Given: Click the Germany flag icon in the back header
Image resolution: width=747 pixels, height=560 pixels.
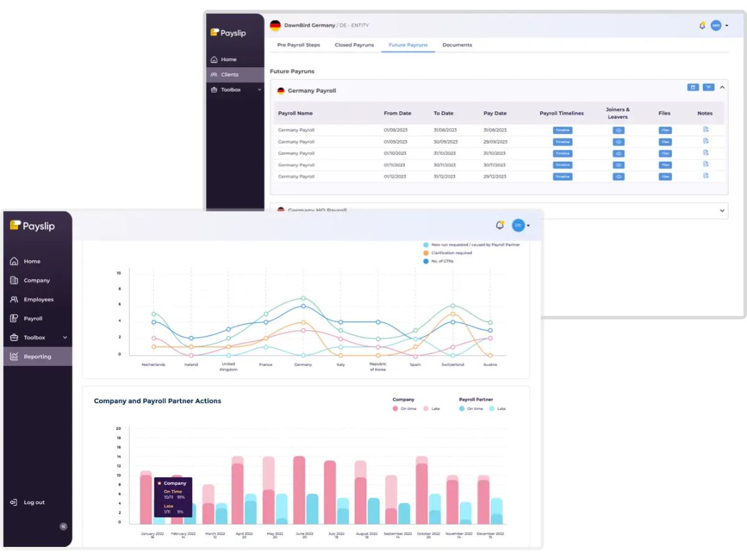Looking at the screenshot, I should (275, 26).
